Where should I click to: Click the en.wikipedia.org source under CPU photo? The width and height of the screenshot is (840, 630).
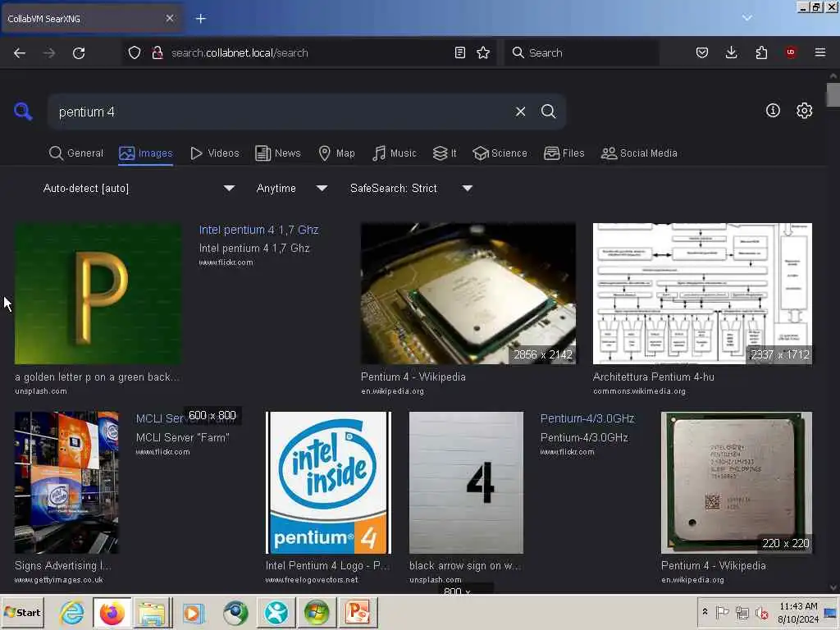pos(392,391)
